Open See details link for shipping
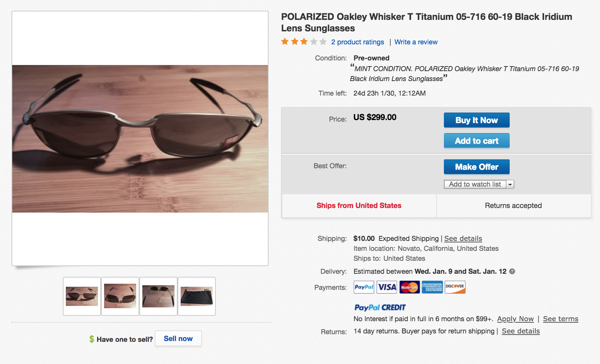 pyautogui.click(x=463, y=239)
